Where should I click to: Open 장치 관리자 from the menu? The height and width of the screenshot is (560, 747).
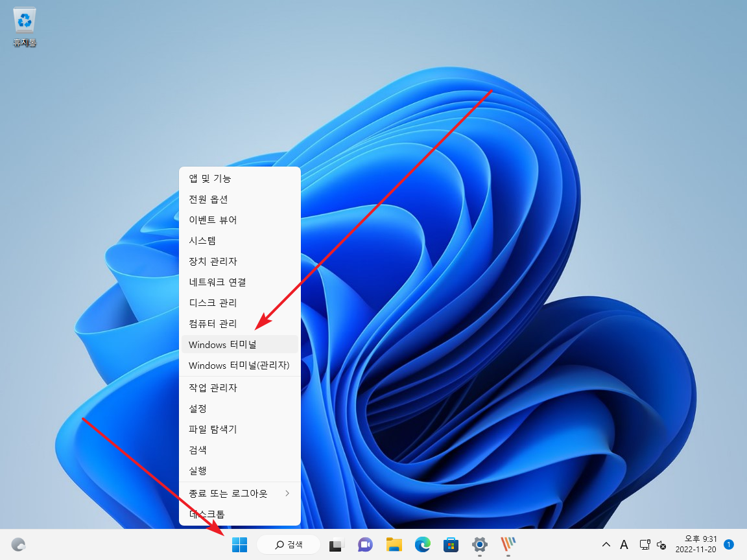(240, 261)
